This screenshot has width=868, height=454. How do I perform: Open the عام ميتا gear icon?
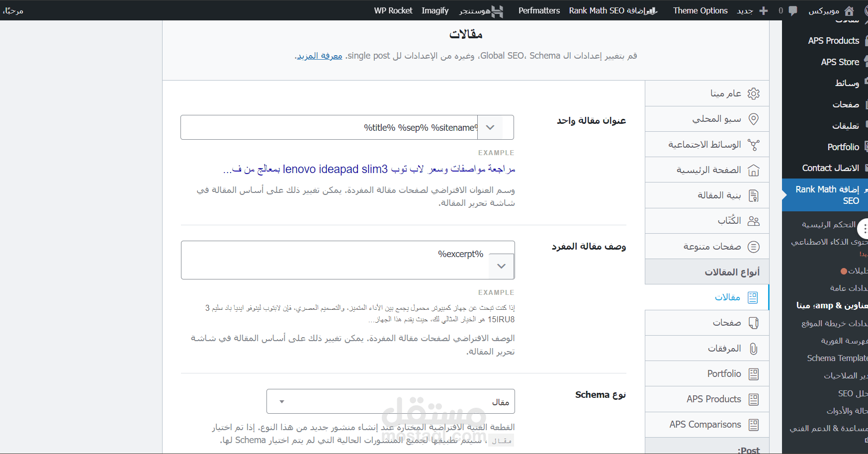(x=754, y=93)
